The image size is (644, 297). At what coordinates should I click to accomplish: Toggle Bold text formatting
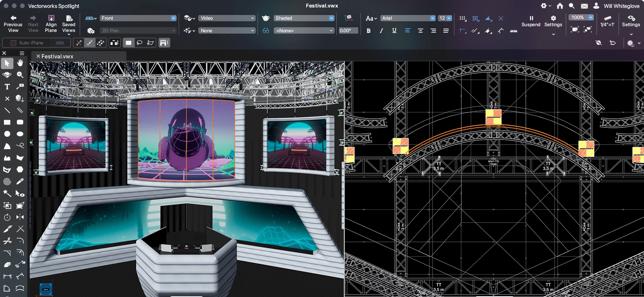point(369,31)
